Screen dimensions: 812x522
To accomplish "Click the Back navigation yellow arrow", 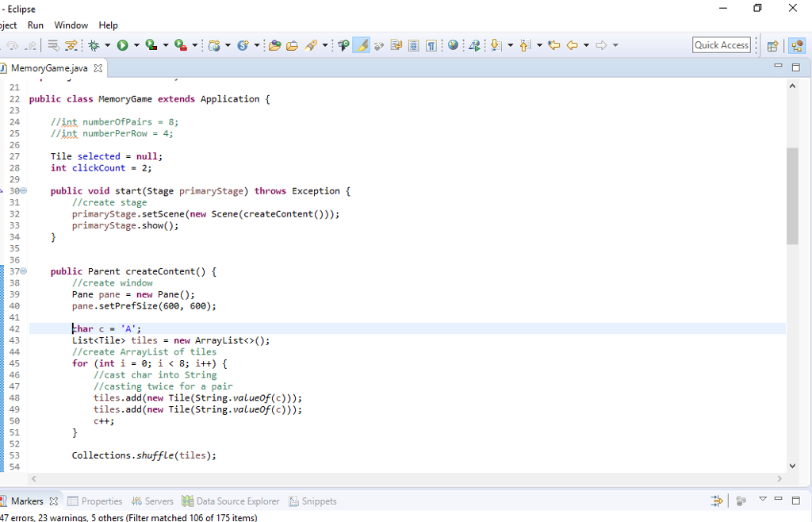I will [x=573, y=45].
